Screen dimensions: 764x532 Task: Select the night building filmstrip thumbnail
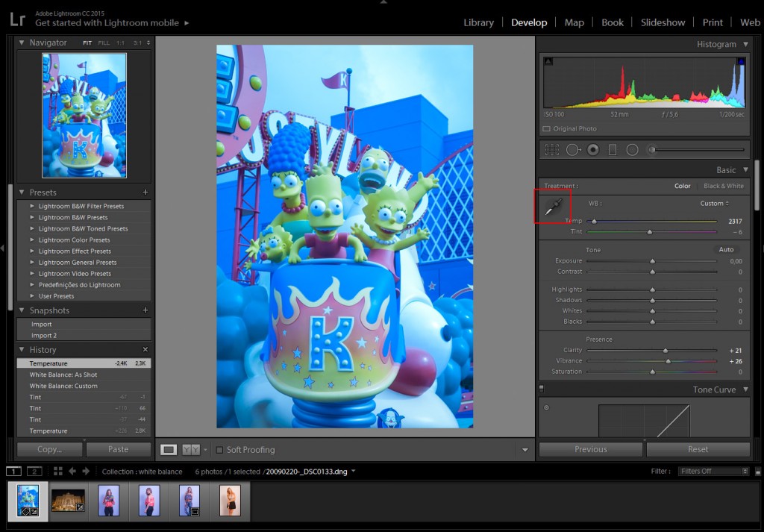tap(68, 501)
